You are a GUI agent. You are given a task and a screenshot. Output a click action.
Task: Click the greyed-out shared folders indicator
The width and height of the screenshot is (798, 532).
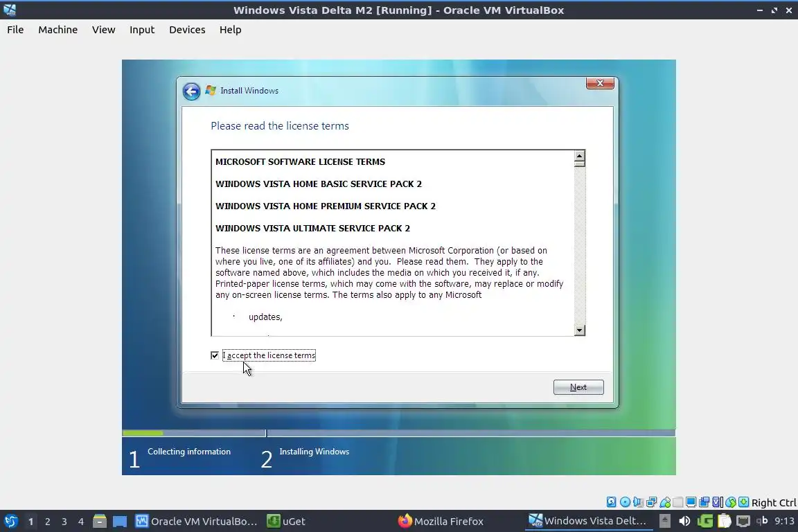(x=678, y=502)
